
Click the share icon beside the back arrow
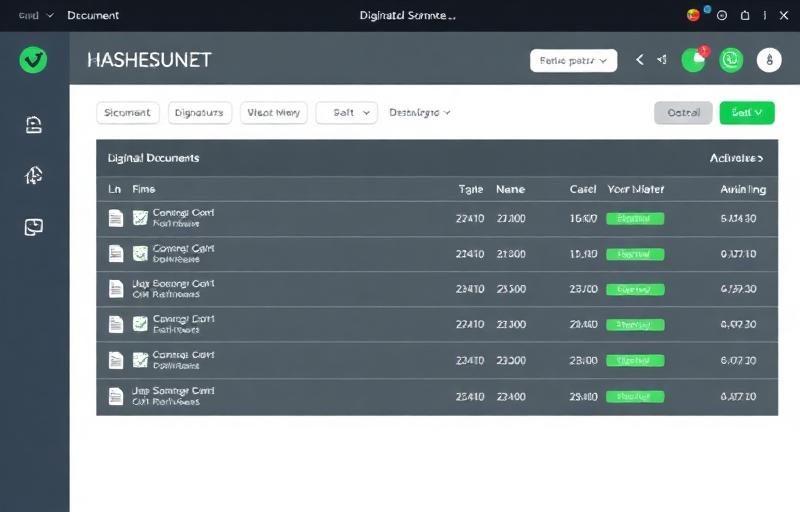[662, 60]
